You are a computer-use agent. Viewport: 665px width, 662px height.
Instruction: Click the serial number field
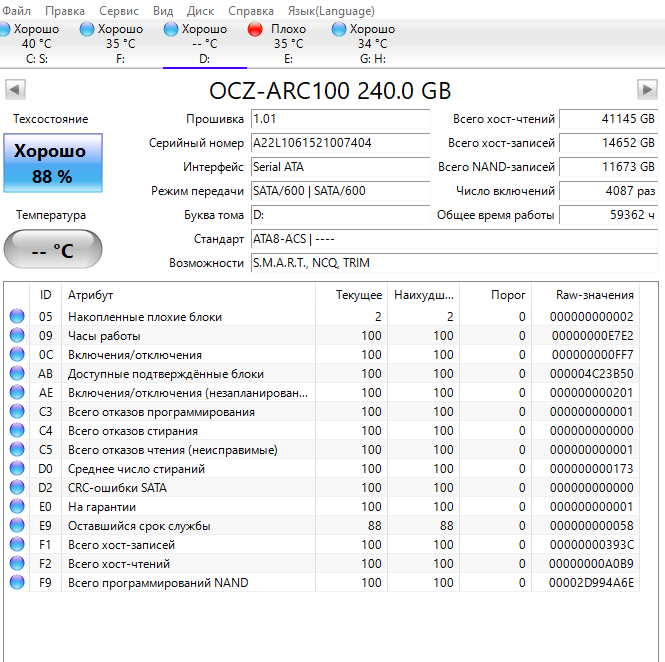[x=341, y=143]
